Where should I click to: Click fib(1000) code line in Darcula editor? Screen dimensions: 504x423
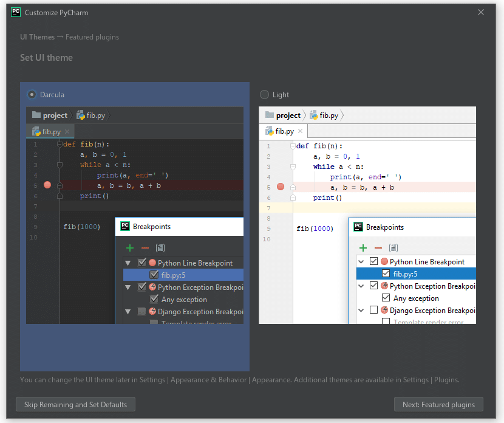[81, 227]
